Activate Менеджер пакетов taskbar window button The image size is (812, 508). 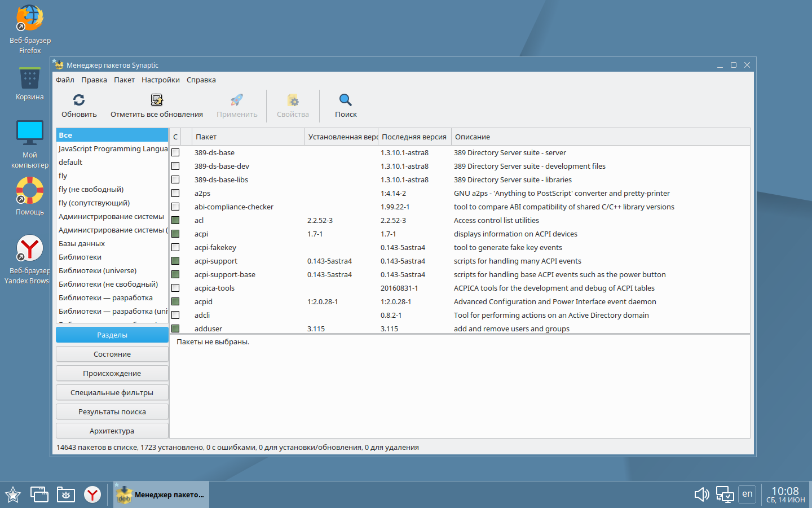tap(161, 494)
